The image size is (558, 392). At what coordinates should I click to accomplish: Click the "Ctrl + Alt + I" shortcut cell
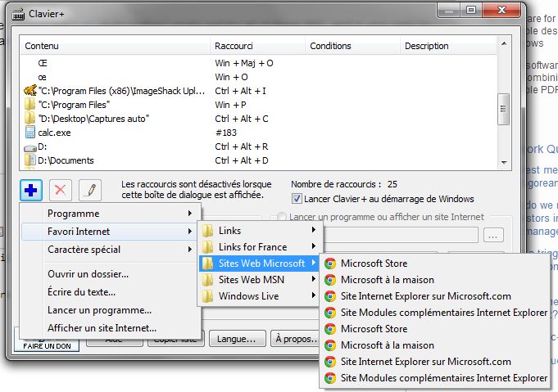[x=241, y=91]
